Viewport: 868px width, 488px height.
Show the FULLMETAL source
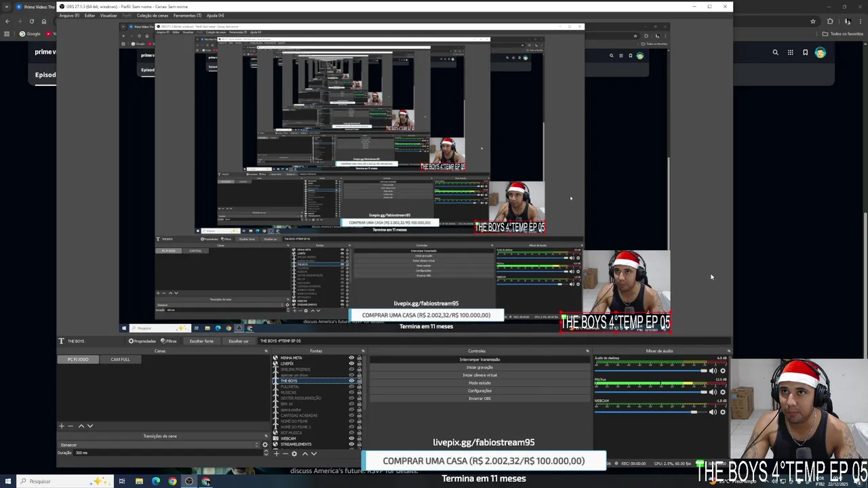click(x=351, y=386)
